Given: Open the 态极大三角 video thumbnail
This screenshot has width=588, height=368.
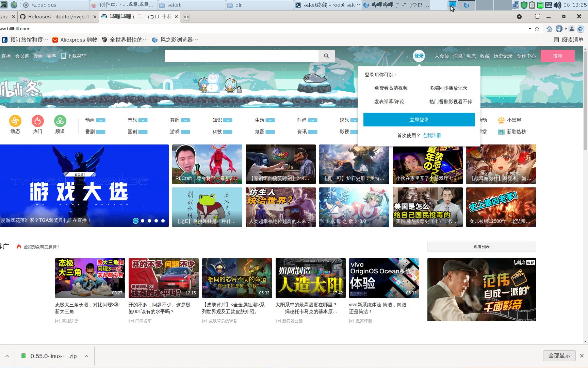Looking at the screenshot, I should coord(90,278).
